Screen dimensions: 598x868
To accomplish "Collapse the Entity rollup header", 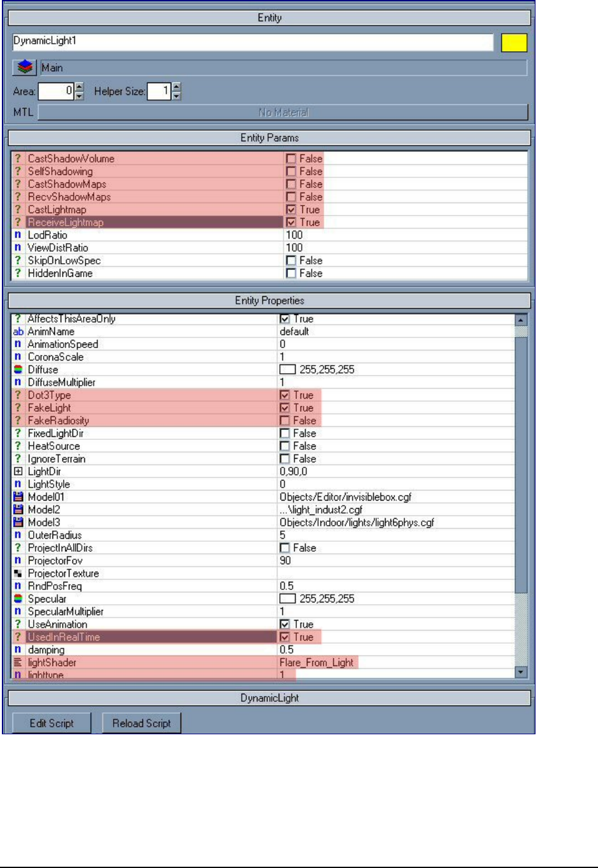I will coord(269,17).
